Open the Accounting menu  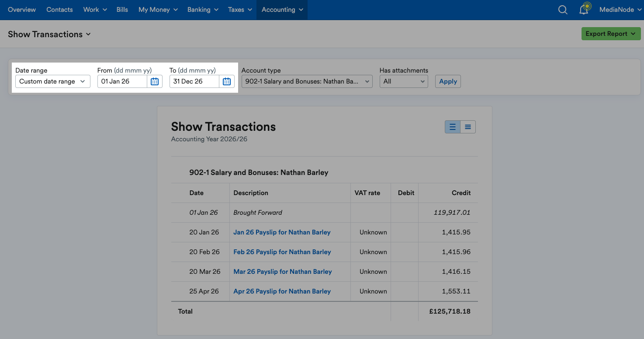[x=282, y=10]
